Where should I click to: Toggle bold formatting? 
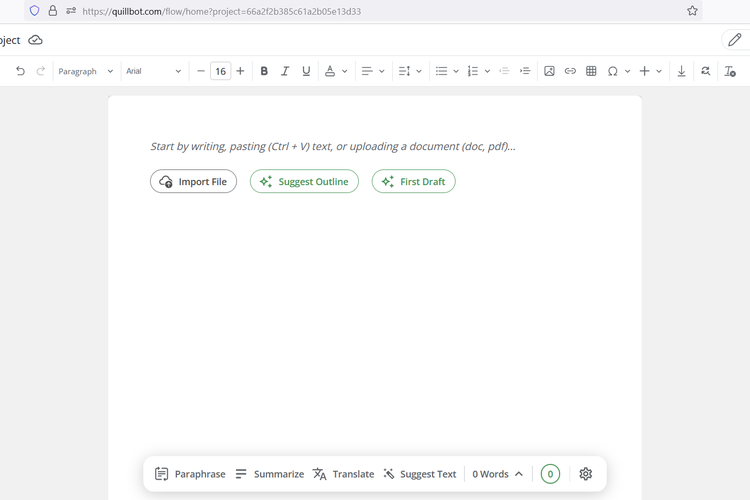pyautogui.click(x=264, y=71)
